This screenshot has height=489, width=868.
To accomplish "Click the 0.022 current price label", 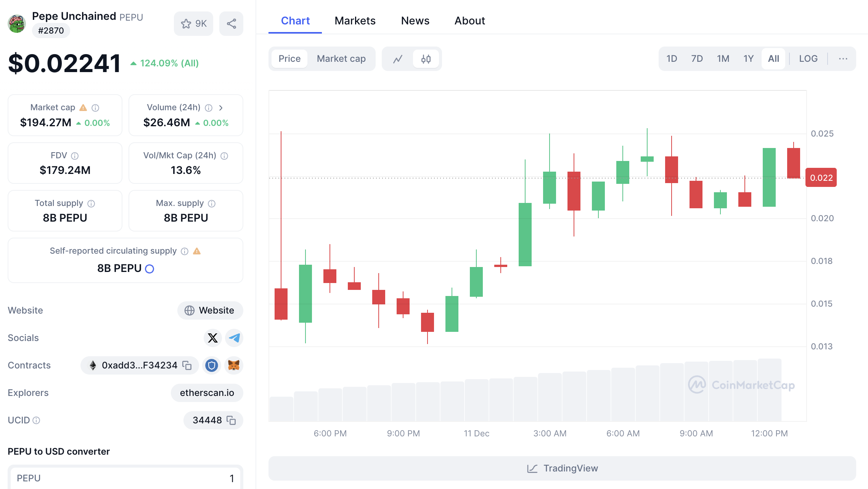I will [x=821, y=178].
